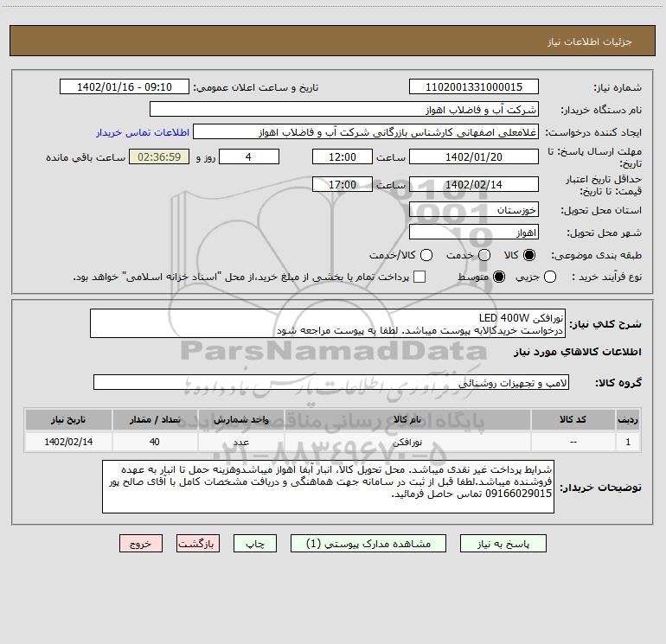
Task: Click the تعداد / مقدار column header
Action: tap(155, 419)
